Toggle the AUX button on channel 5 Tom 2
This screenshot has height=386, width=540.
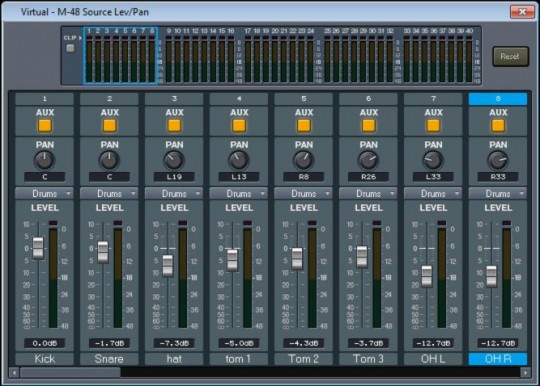(x=304, y=126)
